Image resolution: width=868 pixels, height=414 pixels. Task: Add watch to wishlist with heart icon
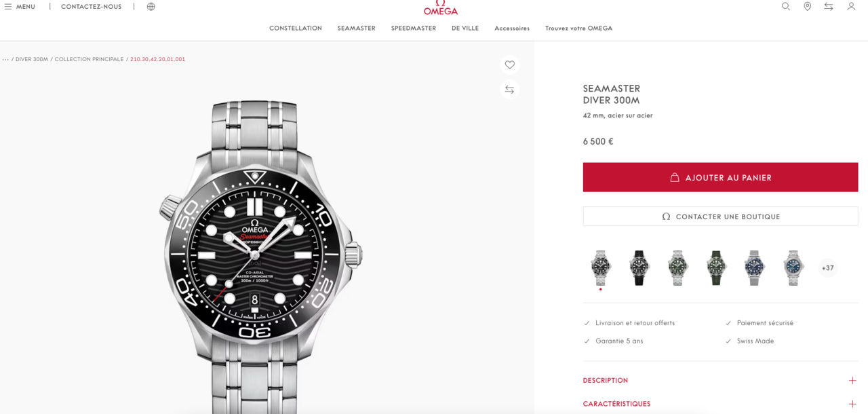510,65
